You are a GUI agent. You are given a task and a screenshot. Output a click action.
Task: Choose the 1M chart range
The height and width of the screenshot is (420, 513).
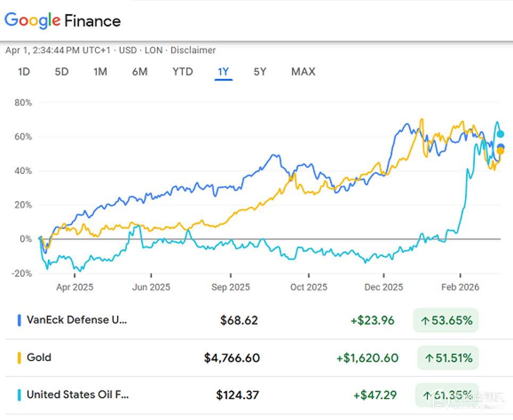(x=100, y=71)
